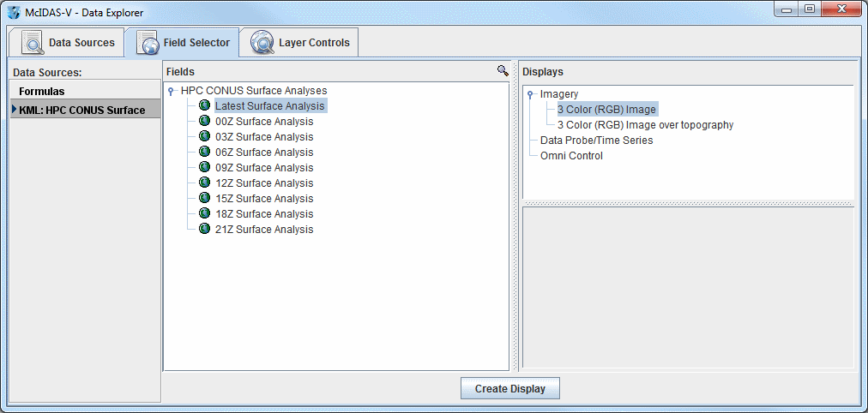Collapse HPC CONUS Surface Analyses tree node
The height and width of the screenshot is (413, 868).
click(172, 91)
